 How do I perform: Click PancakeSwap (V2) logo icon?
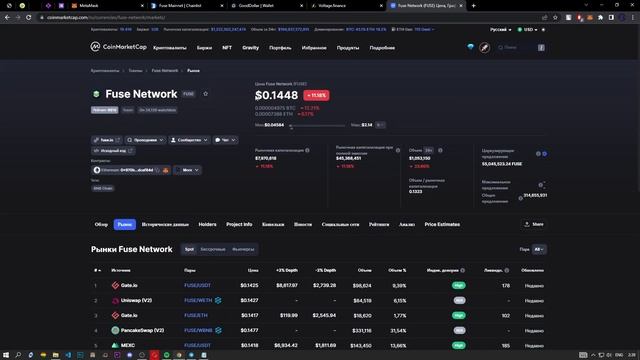115,330
